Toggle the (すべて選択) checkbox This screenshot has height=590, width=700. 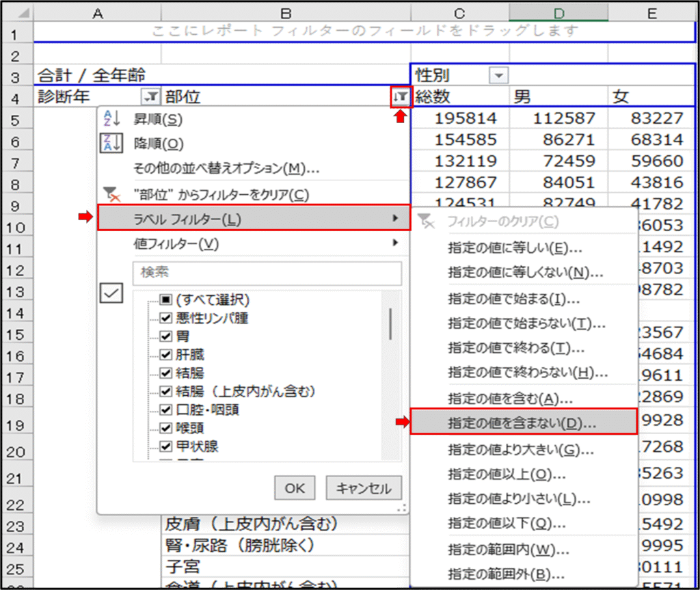(x=165, y=299)
